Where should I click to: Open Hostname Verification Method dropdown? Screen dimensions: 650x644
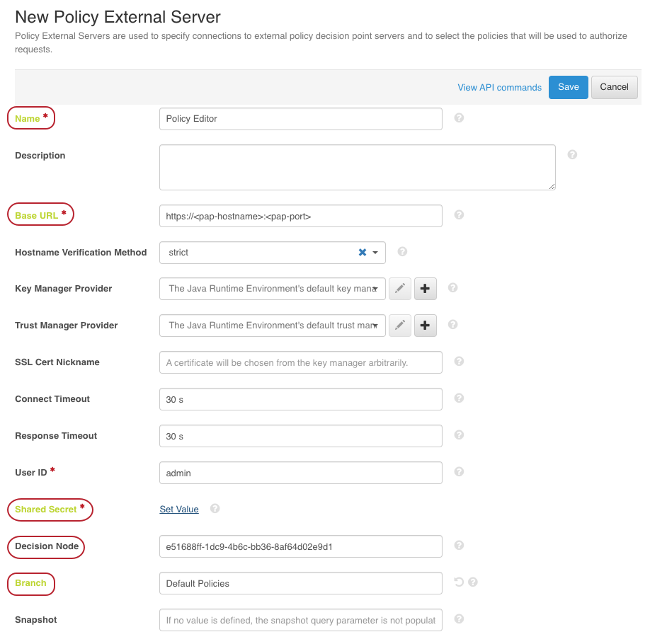(376, 253)
